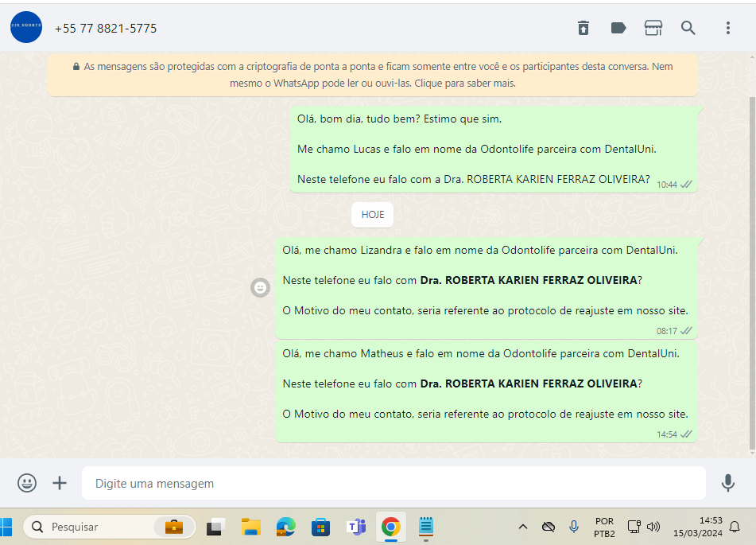The width and height of the screenshot is (756, 545).
Task: Open volume control tray icon
Action: [x=653, y=527]
